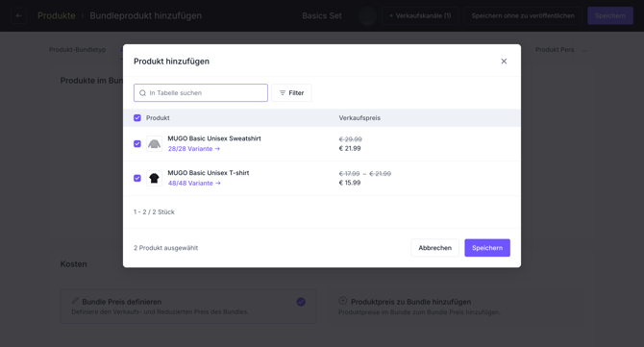The height and width of the screenshot is (347, 644).
Task: Click the top bar Speichern button
Action: 610,15
